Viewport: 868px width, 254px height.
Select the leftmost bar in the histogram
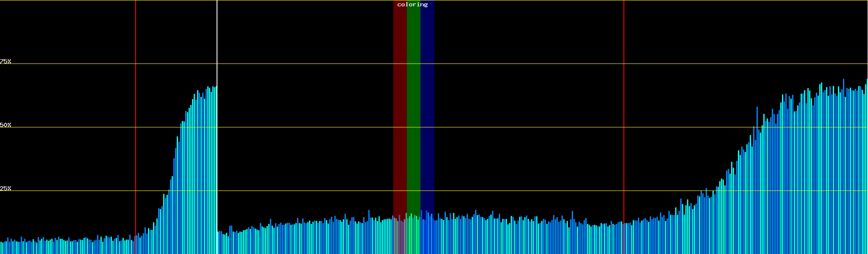[1, 248]
